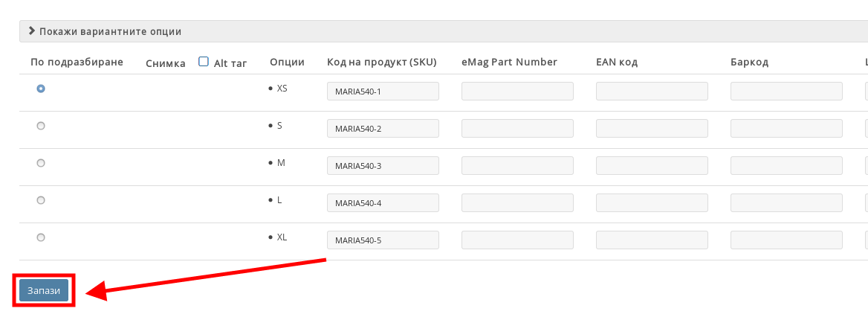Click eMag Part Number field for XS
Image resolution: width=868 pixels, height=320 pixels.
517,92
